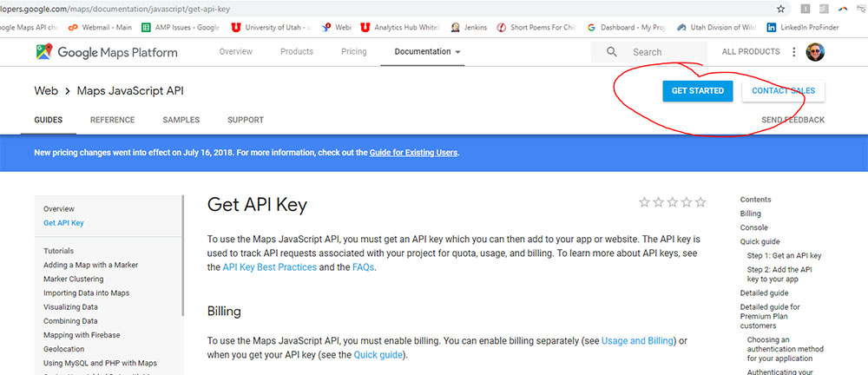The image size is (868, 375).
Task: Click the first gray browser extension icon
Action: click(x=806, y=9)
